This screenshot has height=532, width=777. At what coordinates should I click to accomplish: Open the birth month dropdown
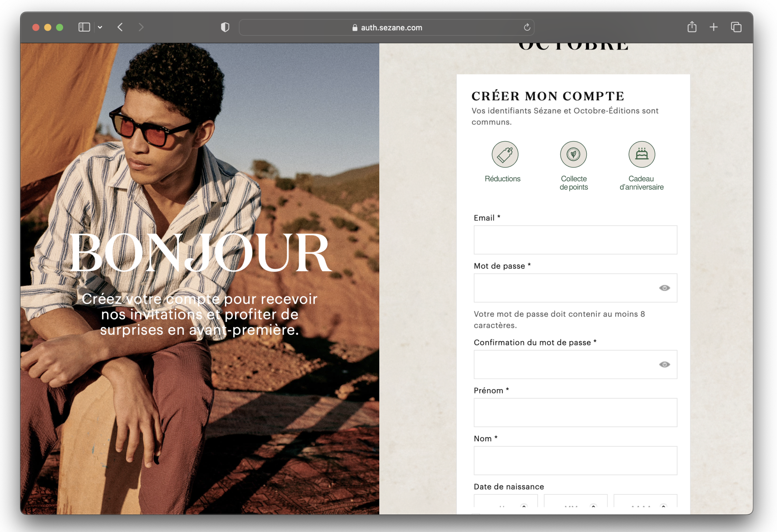tap(575, 501)
